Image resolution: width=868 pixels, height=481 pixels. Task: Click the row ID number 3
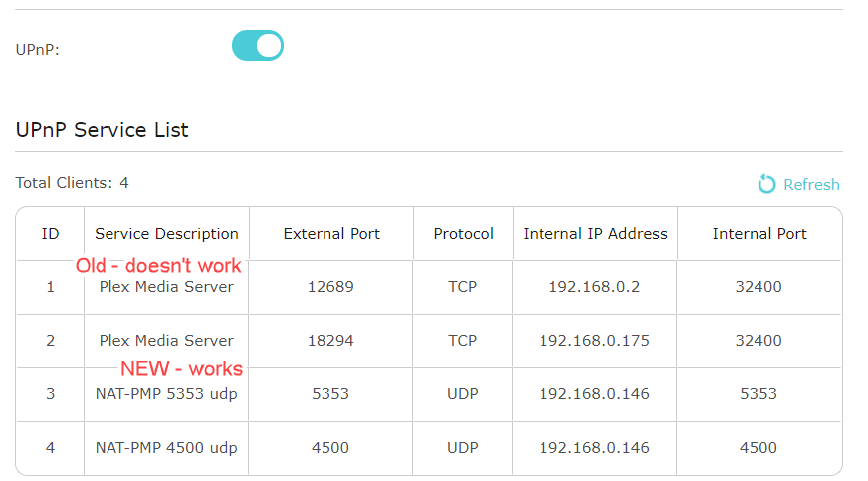[50, 394]
